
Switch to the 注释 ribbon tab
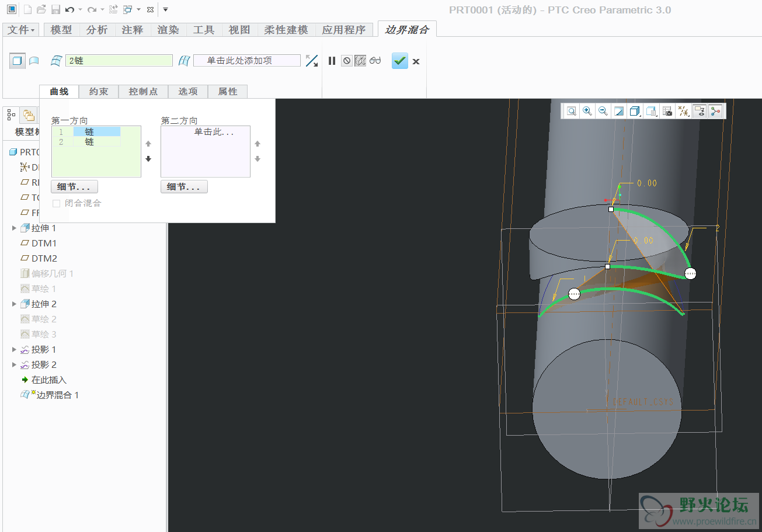click(x=133, y=29)
